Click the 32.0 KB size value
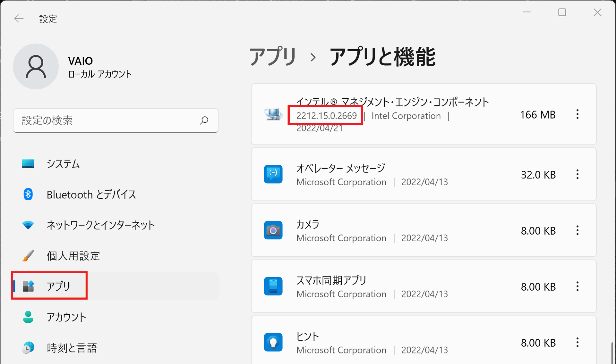This screenshot has height=364, width=616. (x=538, y=175)
